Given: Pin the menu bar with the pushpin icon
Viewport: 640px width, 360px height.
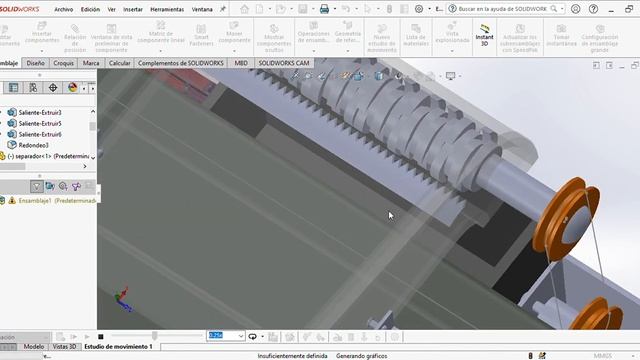Looking at the screenshot, I should 223,9.
